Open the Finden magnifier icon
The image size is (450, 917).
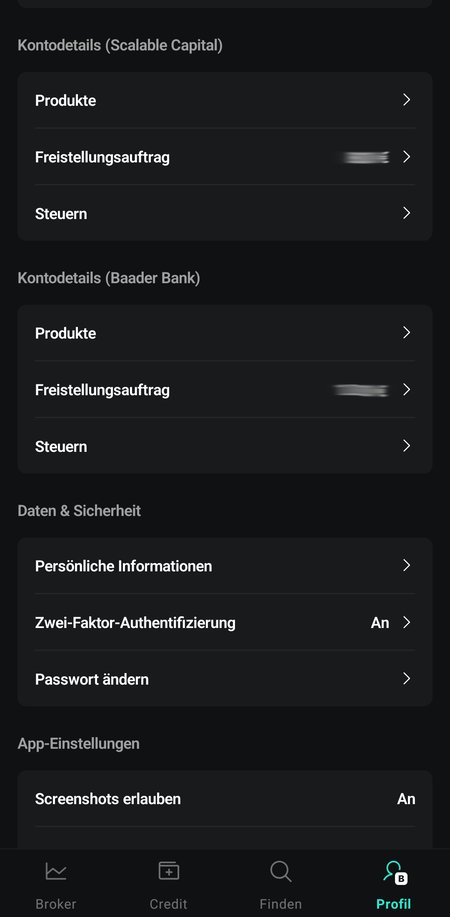coord(281,871)
